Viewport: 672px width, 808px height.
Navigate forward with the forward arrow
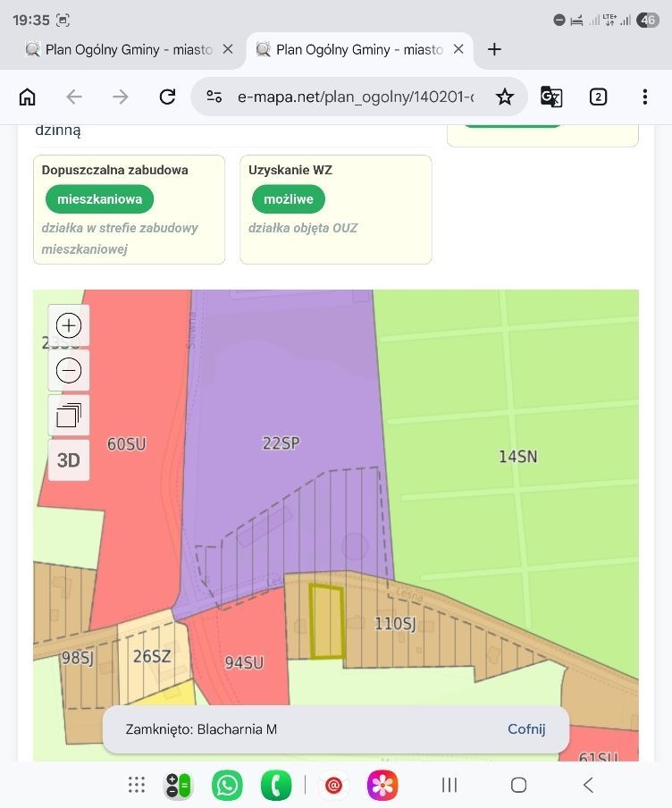[x=120, y=97]
